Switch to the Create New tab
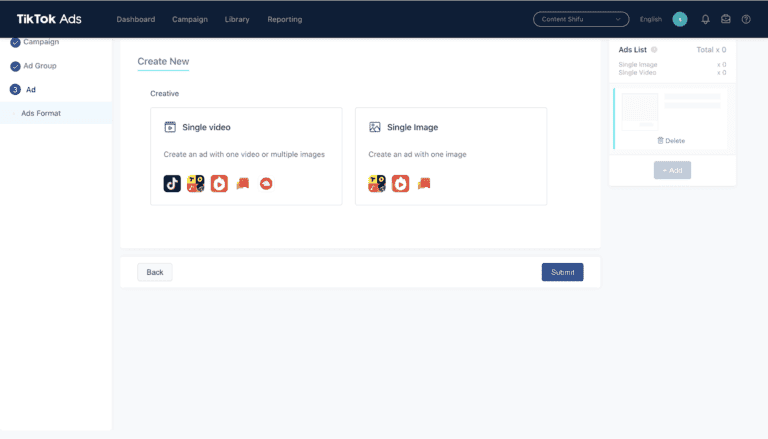 163,61
